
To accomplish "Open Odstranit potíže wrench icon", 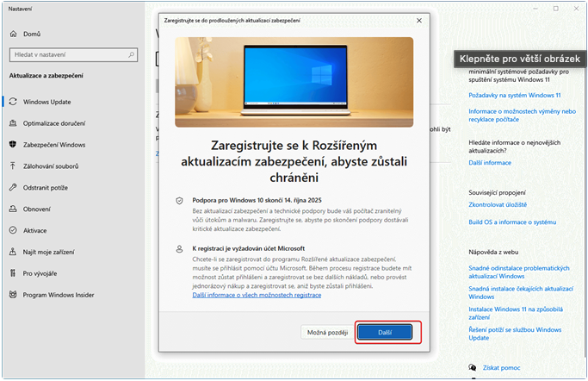I will pos(13,187).
